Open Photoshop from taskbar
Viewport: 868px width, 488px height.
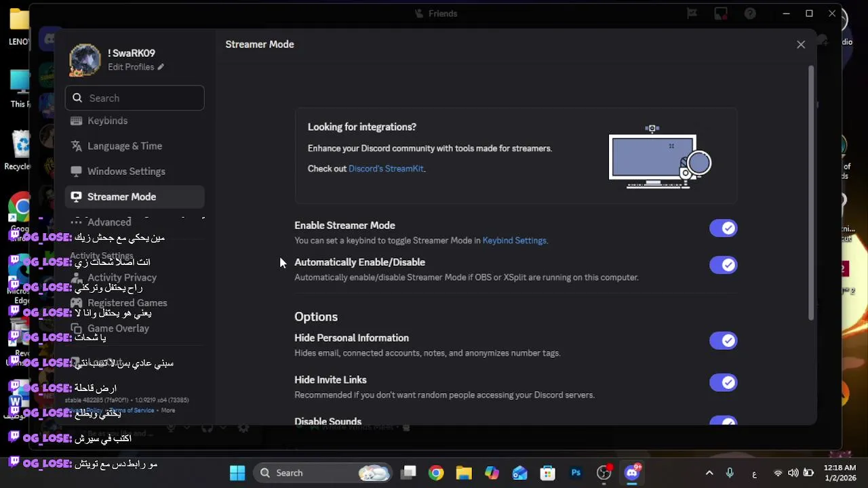point(576,473)
